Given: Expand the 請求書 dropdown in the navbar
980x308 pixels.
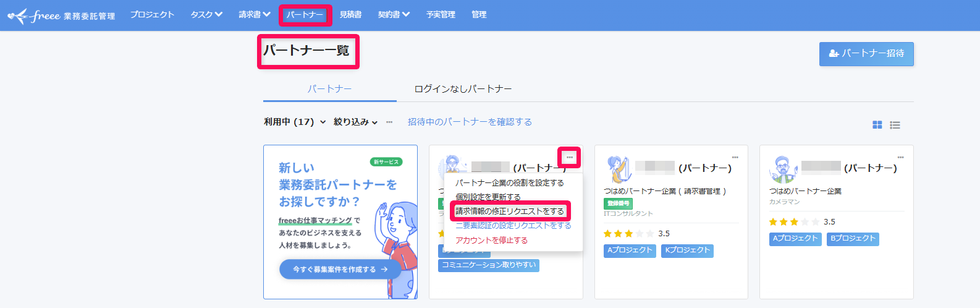Looking at the screenshot, I should [x=255, y=15].
